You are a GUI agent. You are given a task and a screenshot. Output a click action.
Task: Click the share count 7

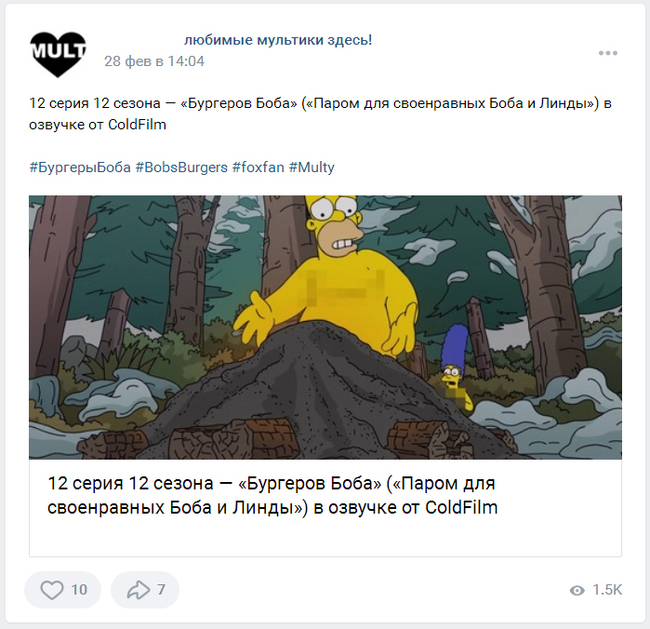[161, 590]
